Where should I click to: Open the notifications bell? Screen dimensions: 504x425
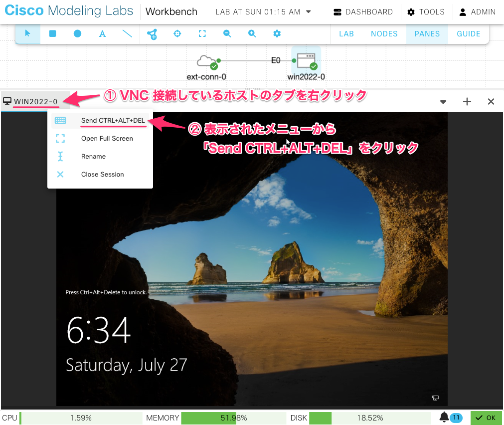point(444,417)
